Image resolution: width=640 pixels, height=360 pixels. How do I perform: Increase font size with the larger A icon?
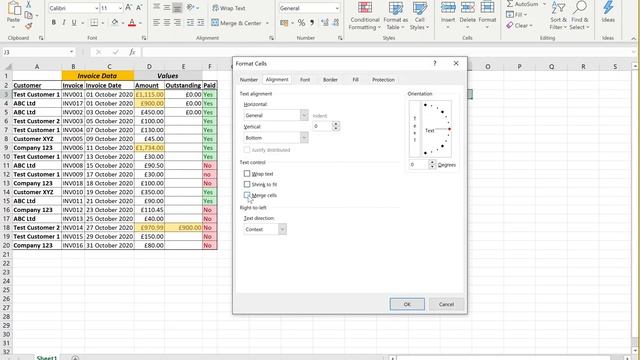[x=129, y=8]
